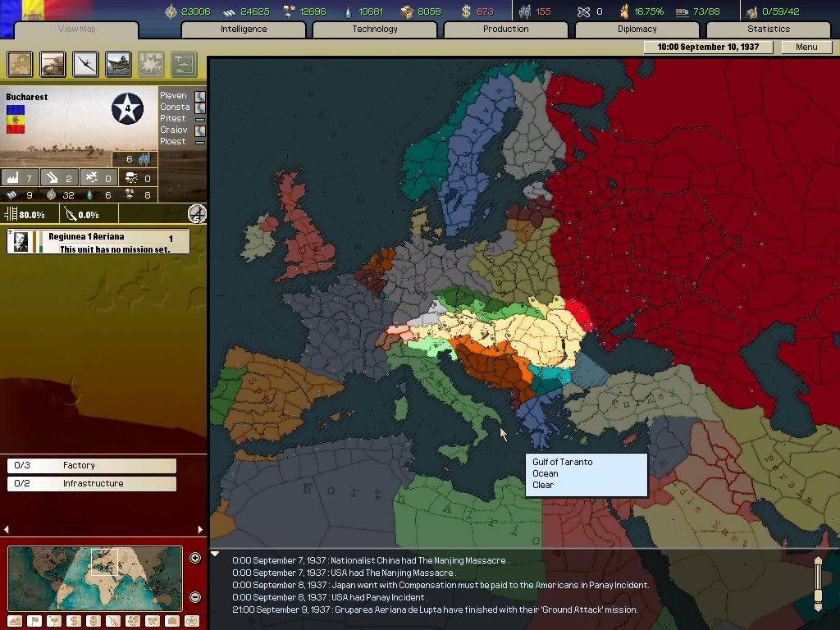Switch to the Technology tab
840x630 pixels.
pyautogui.click(x=374, y=29)
